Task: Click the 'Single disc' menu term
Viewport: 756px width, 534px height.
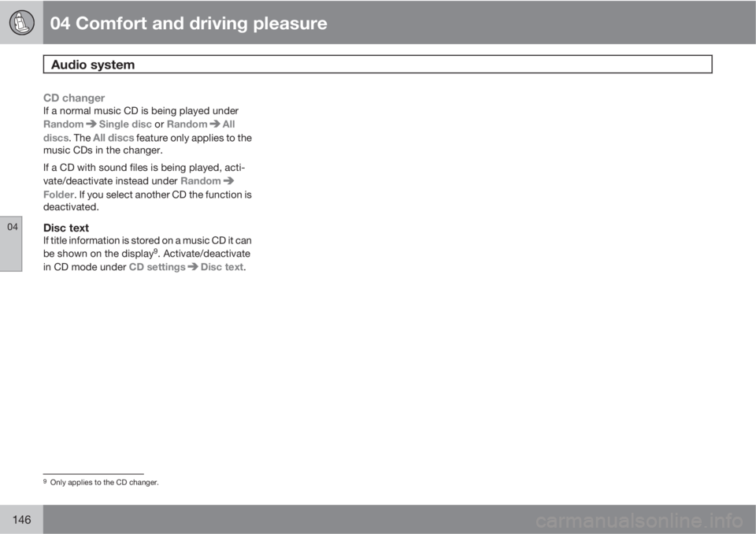Action: point(125,124)
